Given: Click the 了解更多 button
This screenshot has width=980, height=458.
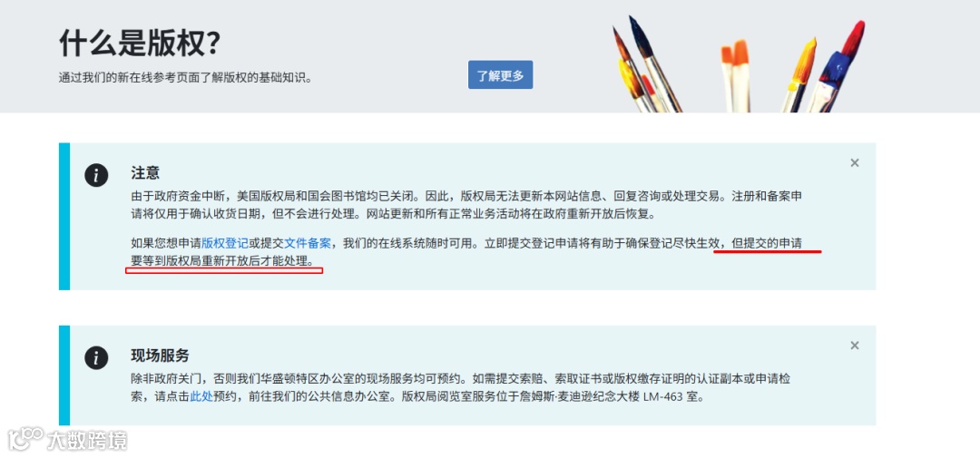Looking at the screenshot, I should [500, 75].
